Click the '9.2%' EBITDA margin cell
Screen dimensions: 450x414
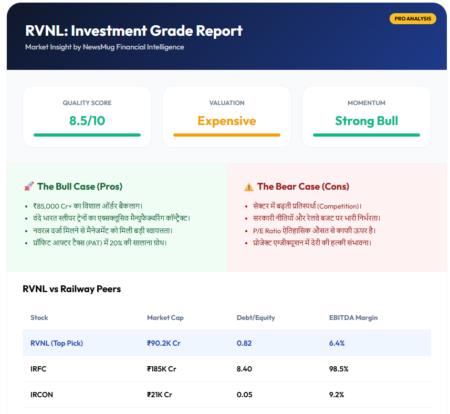336,395
